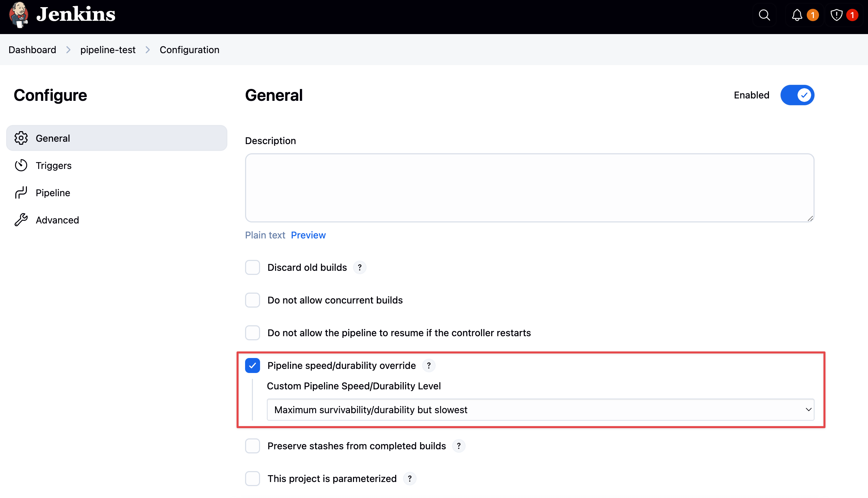Uncheck the Pipeline speed/durability override checkbox

point(253,365)
